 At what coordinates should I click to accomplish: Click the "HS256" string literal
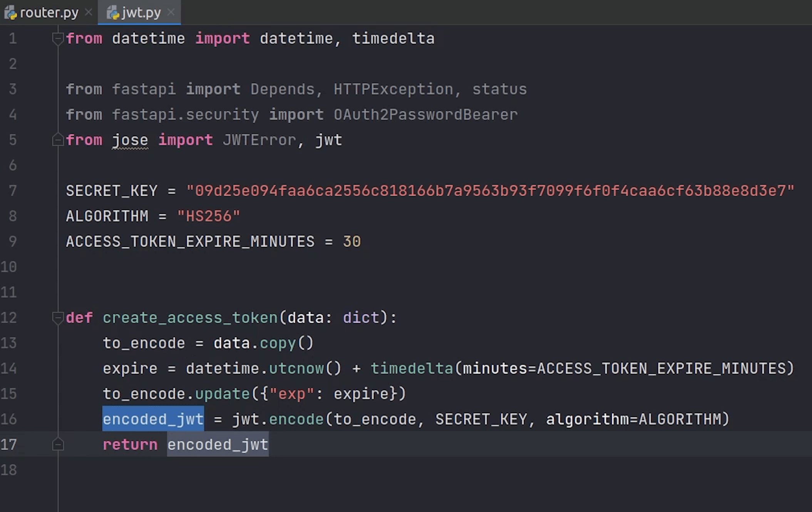coord(208,216)
